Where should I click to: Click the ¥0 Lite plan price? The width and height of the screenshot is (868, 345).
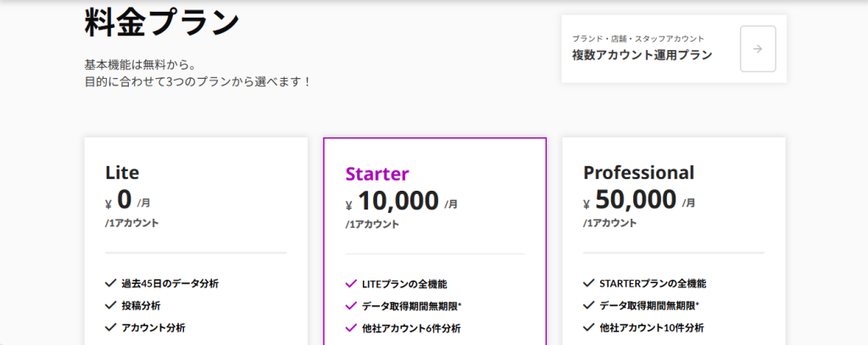(124, 200)
